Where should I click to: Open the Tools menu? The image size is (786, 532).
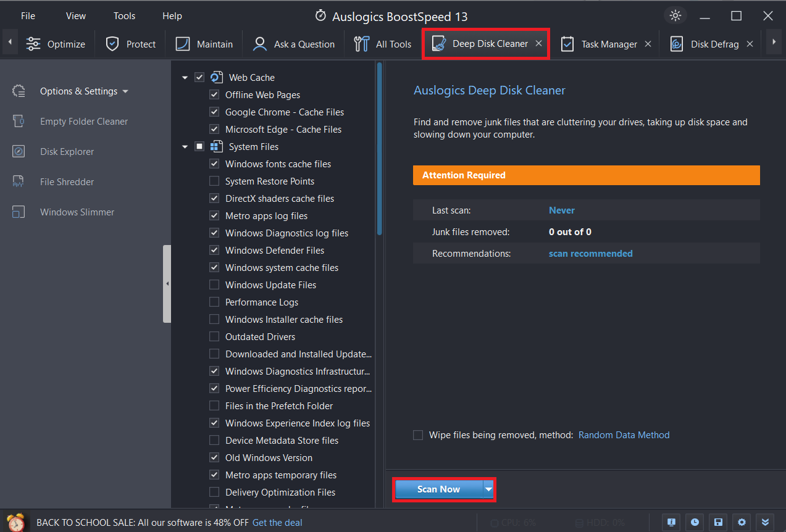tap(124, 16)
